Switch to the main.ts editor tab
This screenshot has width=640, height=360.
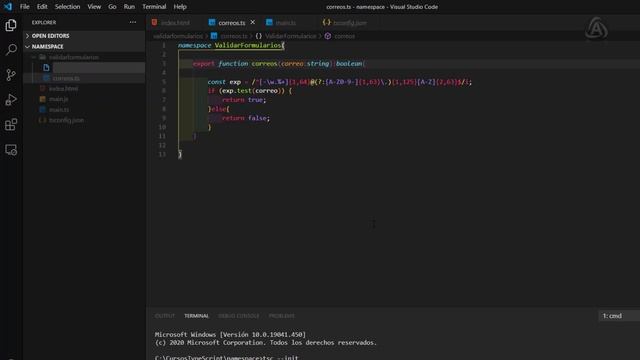pos(286,23)
